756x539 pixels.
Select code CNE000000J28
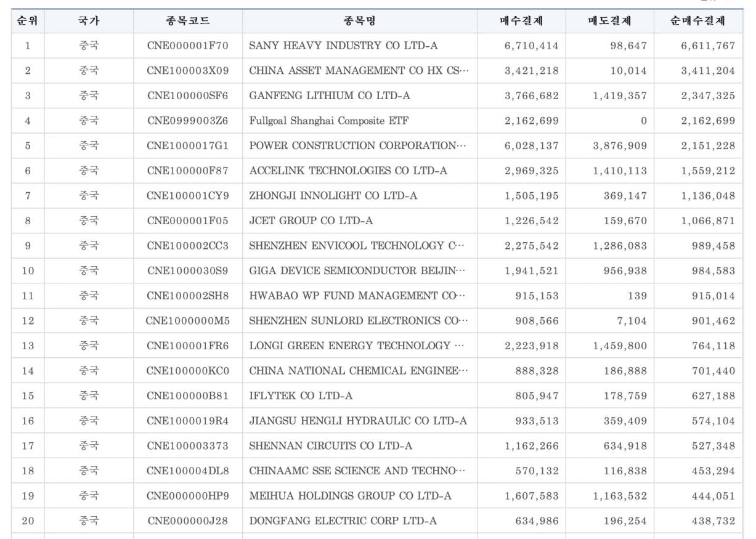tap(188, 520)
